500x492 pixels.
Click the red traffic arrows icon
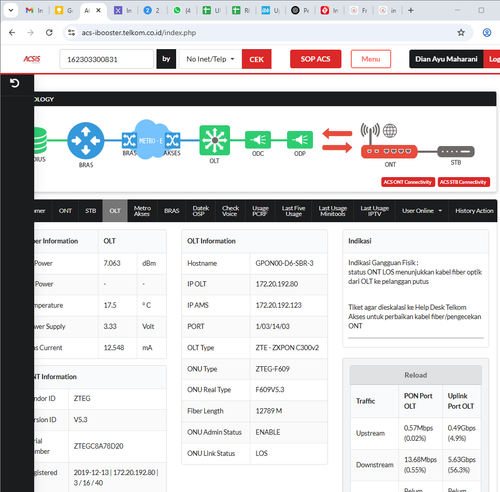[x=337, y=140]
